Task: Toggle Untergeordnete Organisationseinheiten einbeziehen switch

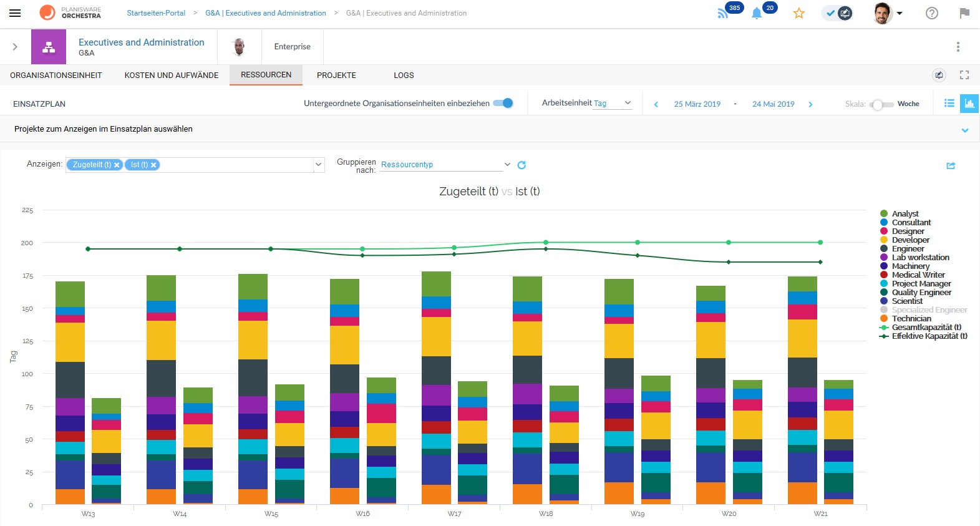Action: (503, 104)
